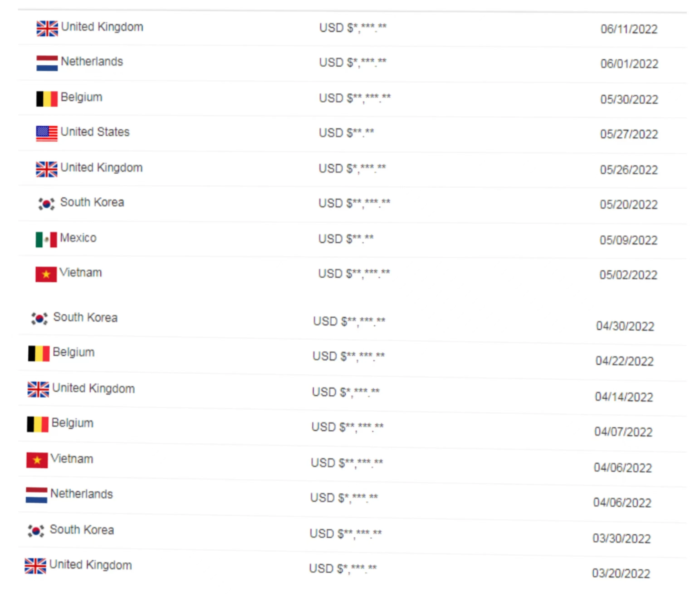Click the United Kingdom flag in the 03/20/2022 row
Image resolution: width=700 pixels, height=608 pixels.
[35, 566]
